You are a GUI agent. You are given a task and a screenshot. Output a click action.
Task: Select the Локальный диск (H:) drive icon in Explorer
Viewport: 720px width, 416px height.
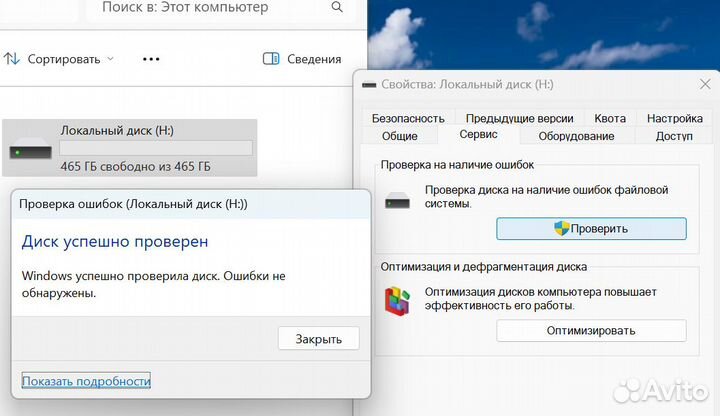tap(30, 149)
